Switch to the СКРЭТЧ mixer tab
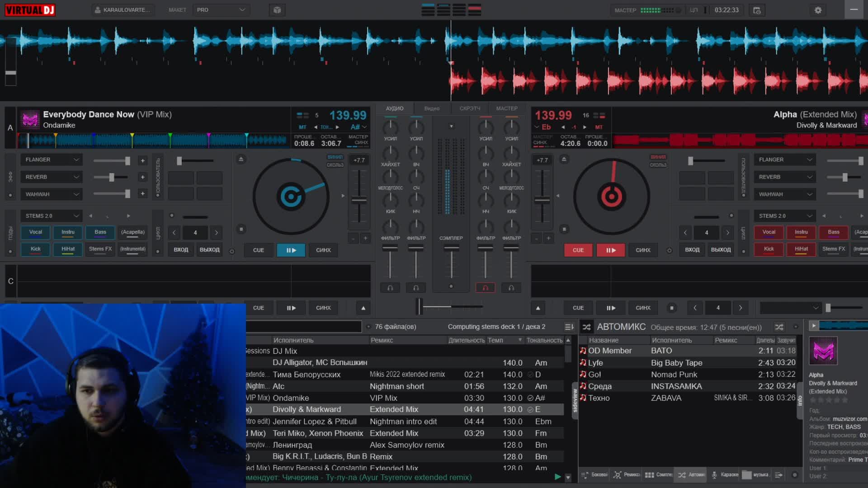This screenshot has height=488, width=868. [x=470, y=108]
